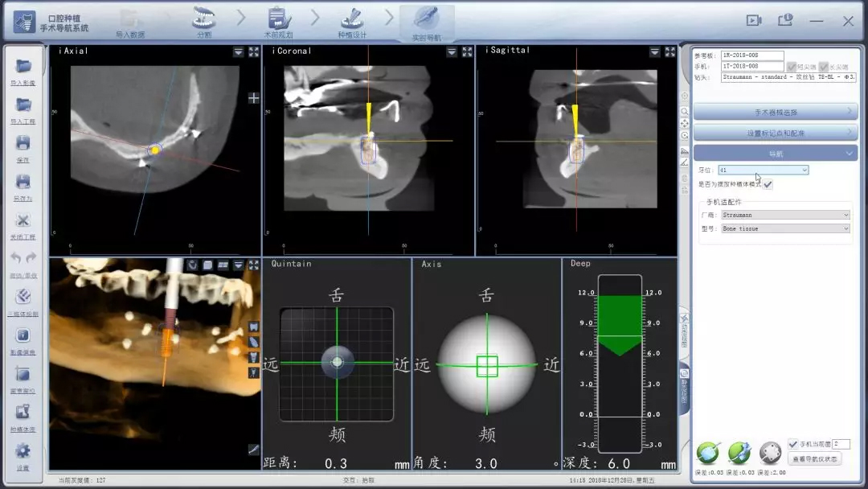Click the 导入影像 (import image) sidebar icon

[23, 68]
